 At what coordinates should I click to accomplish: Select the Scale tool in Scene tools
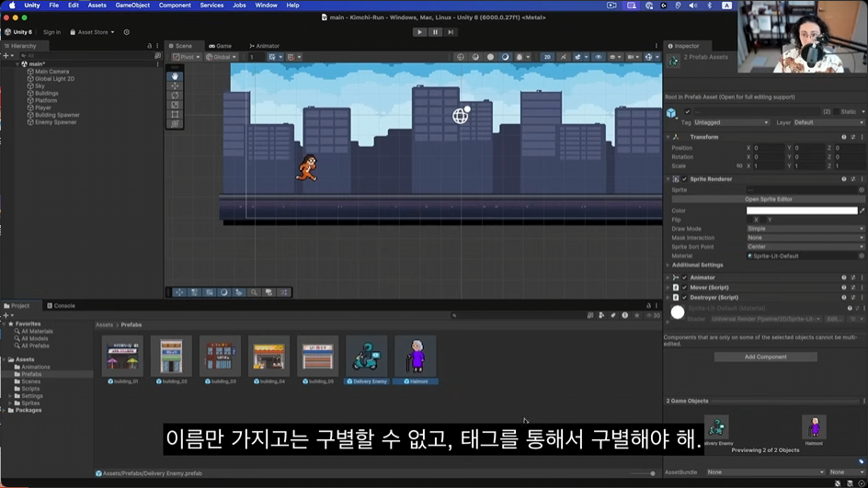[x=175, y=105]
